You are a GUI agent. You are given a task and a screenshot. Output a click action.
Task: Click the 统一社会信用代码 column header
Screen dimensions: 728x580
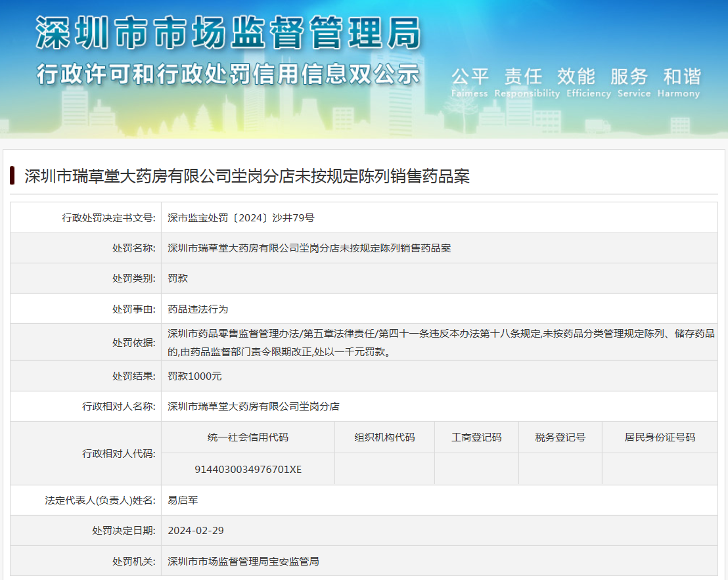248,437
